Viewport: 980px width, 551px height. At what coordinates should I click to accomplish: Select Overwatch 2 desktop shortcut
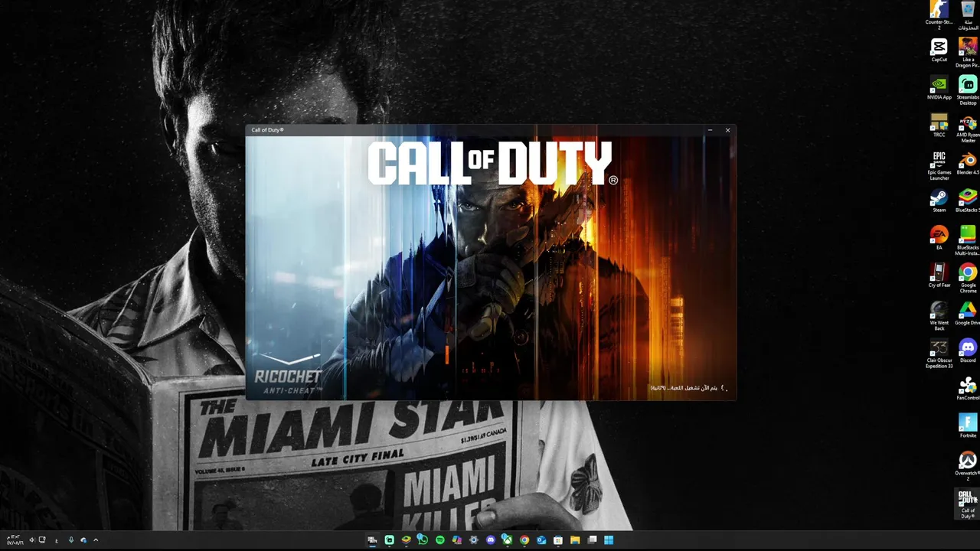point(968,465)
